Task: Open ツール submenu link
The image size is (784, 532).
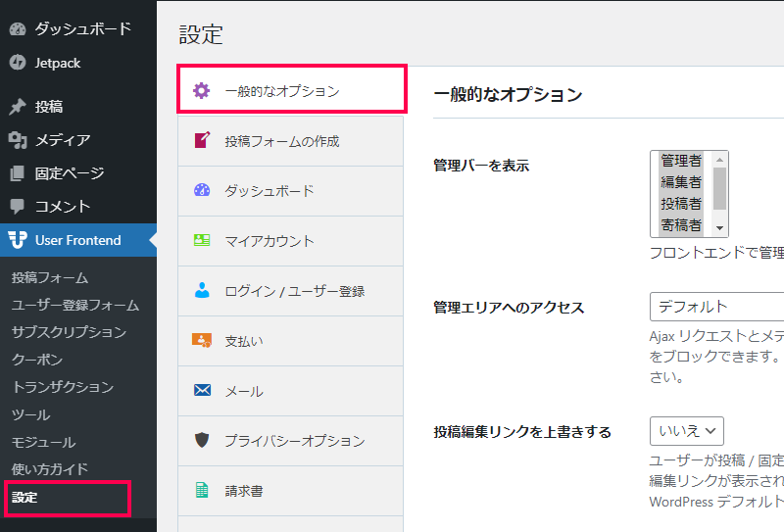Action: 30,415
